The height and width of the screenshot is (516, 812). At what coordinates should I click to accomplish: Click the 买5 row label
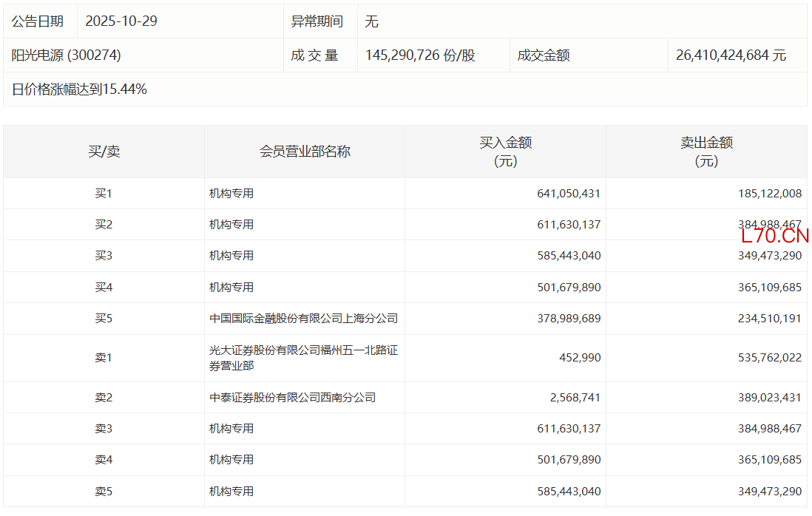(x=104, y=319)
